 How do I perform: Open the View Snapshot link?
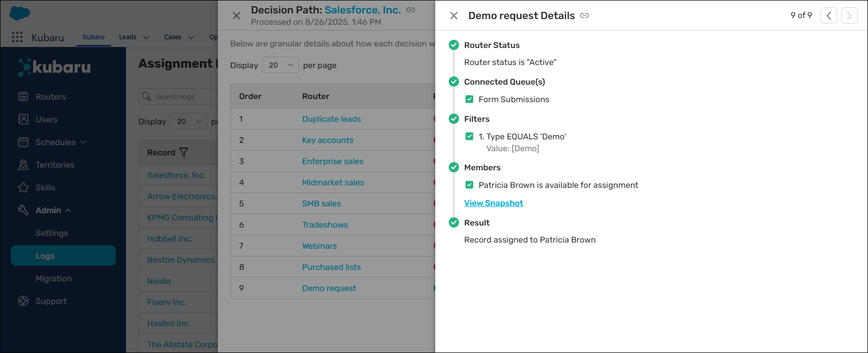click(494, 203)
